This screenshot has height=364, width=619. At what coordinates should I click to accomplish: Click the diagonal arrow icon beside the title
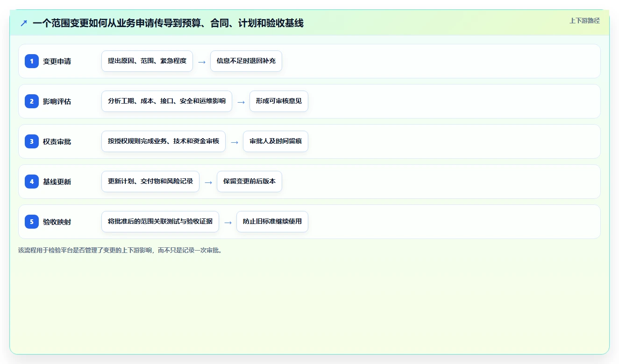[24, 23]
